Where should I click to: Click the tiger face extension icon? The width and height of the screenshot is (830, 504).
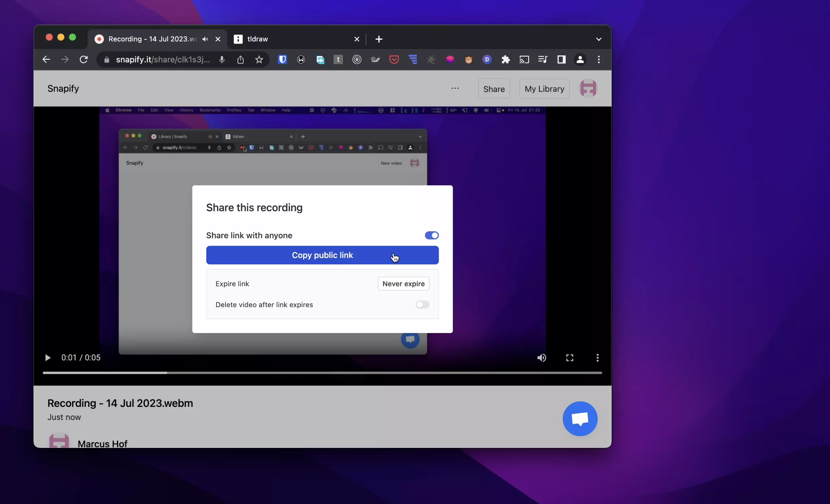468,60
